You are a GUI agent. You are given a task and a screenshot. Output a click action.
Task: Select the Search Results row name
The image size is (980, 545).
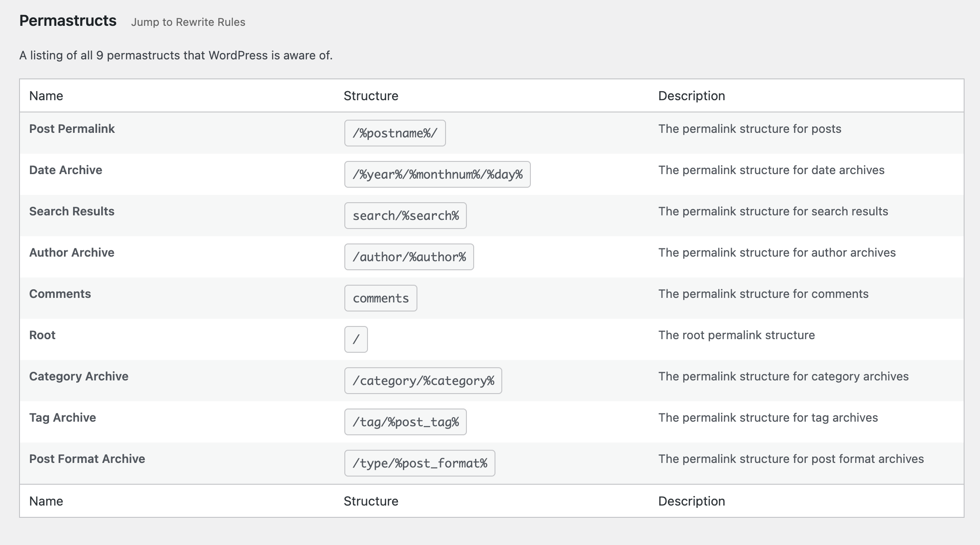72,211
